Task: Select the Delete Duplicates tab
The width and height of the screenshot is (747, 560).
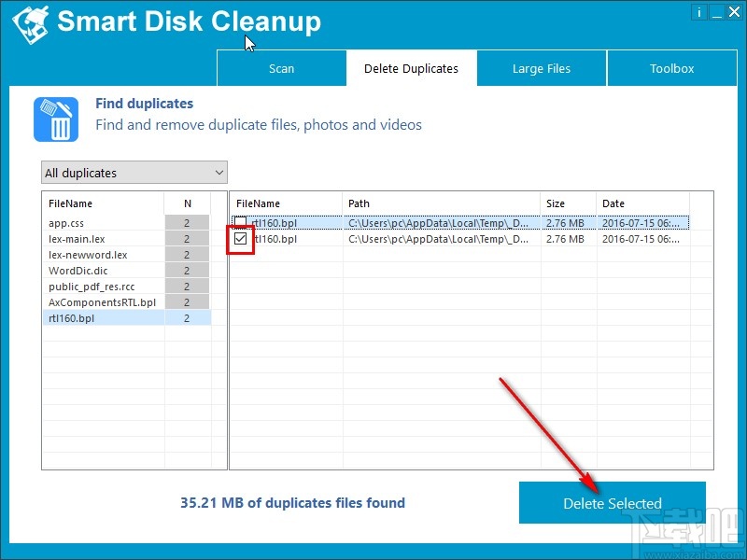Action: (411, 68)
